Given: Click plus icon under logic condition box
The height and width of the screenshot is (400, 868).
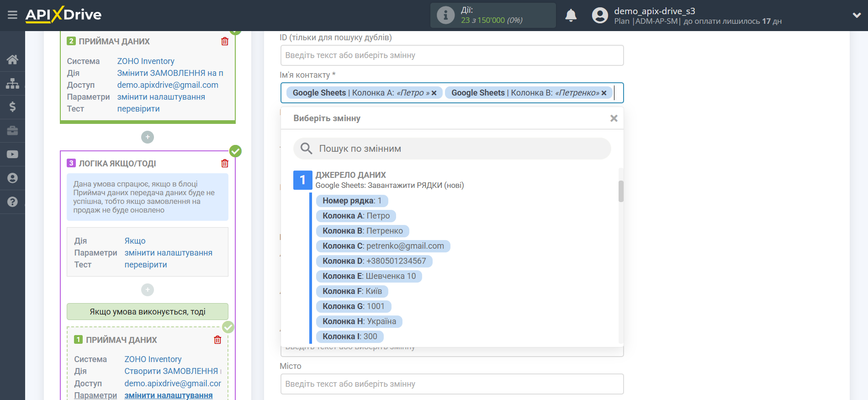Looking at the screenshot, I should (x=148, y=290).
